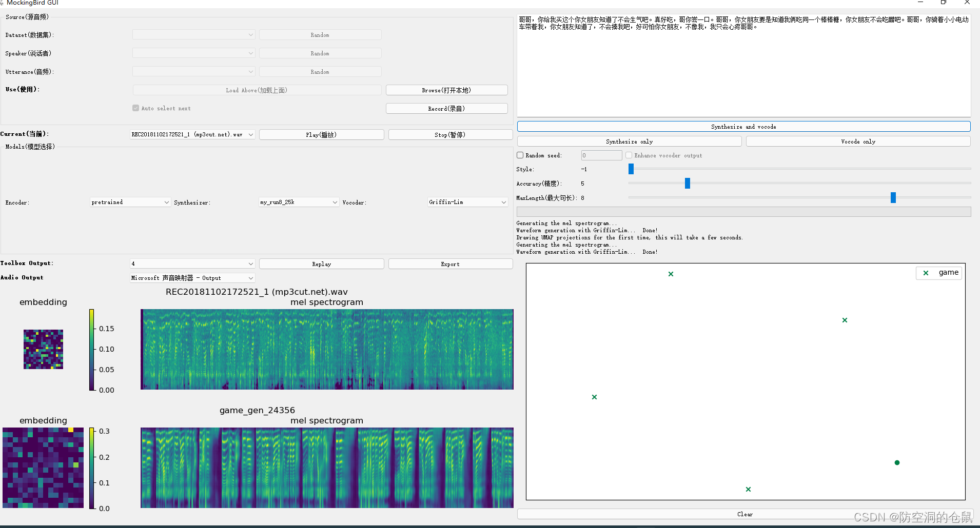Click the Browse(打开本地) button

(x=446, y=90)
